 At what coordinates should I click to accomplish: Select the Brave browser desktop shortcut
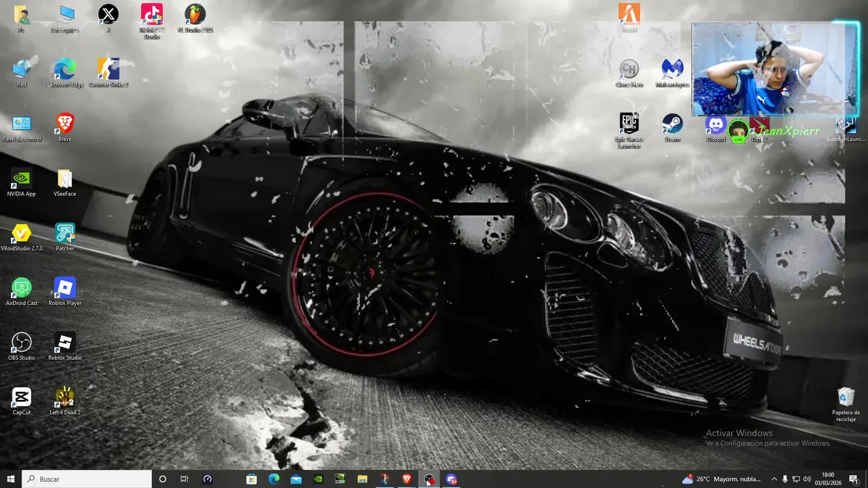tap(65, 127)
